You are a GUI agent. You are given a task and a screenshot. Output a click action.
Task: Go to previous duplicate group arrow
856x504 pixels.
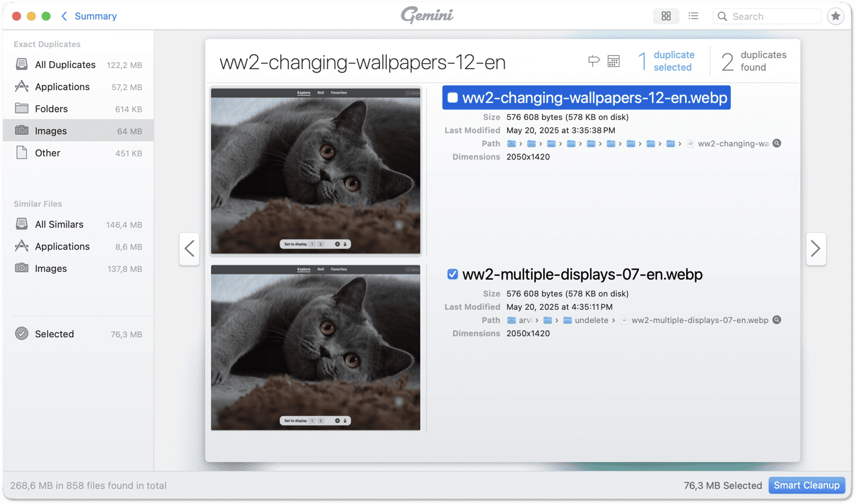point(190,249)
